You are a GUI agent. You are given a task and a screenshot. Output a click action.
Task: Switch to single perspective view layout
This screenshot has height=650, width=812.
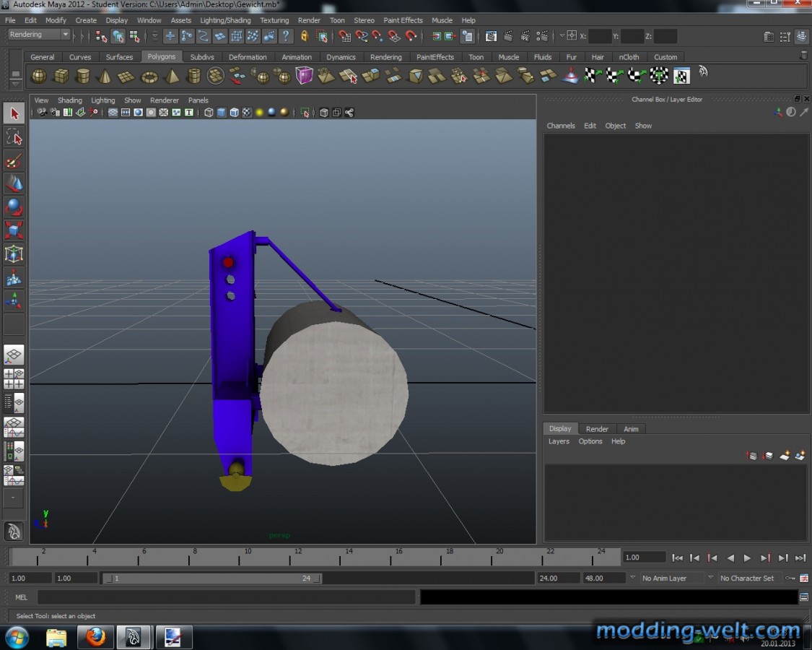(x=14, y=355)
